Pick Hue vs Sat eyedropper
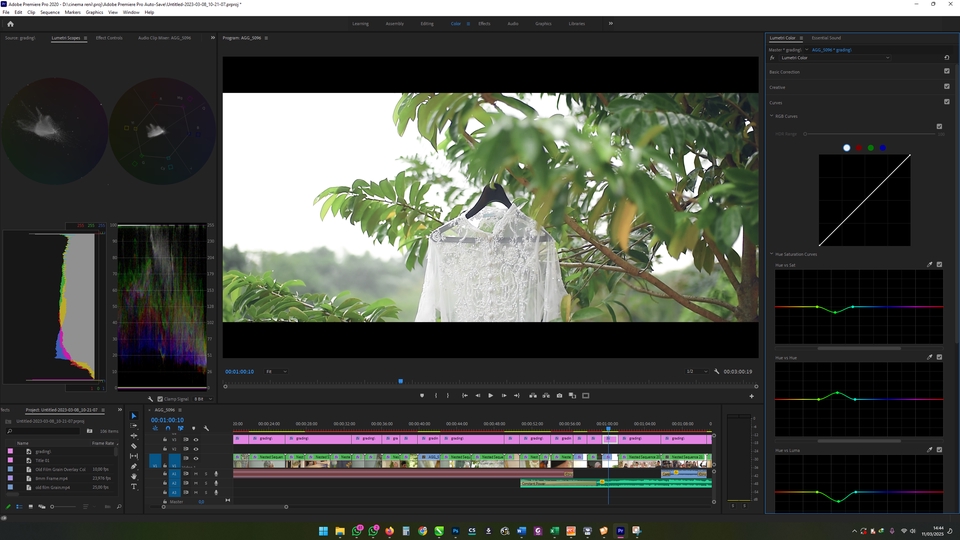Viewport: 960px width, 540px height. point(929,264)
